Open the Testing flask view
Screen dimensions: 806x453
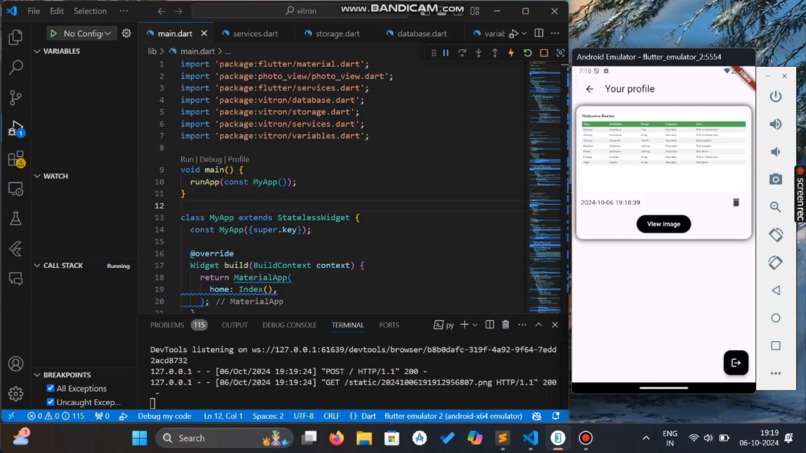pos(16,219)
